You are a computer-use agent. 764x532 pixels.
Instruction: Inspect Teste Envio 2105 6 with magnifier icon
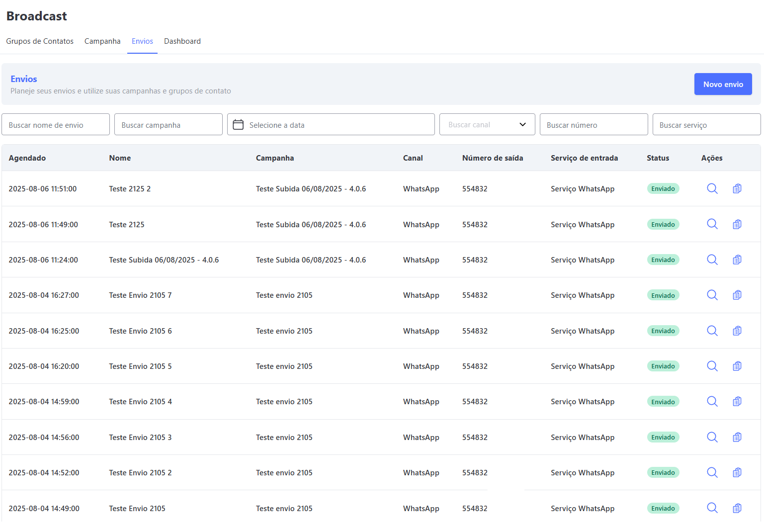712,331
